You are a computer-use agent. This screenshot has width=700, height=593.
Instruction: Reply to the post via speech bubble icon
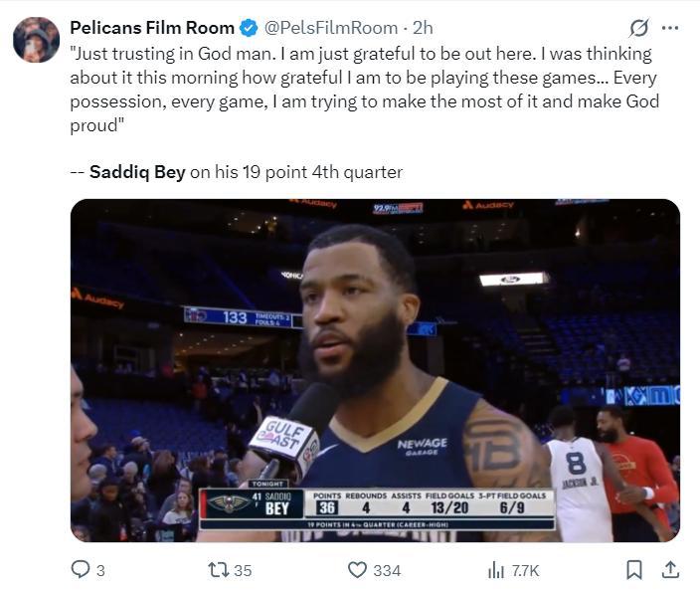pyautogui.click(x=81, y=569)
